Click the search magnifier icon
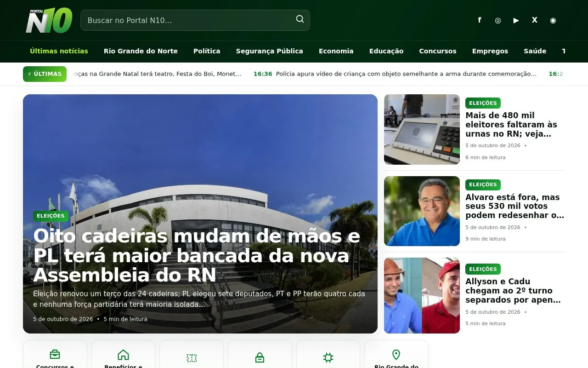Screen dimensions: 588x368 click(x=300, y=19)
